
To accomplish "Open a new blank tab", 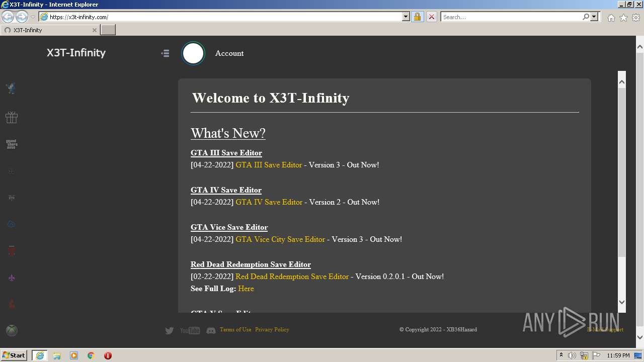I will click(x=108, y=30).
